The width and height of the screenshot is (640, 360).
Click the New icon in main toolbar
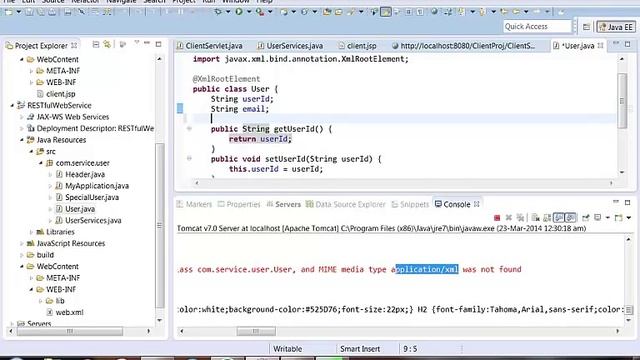[x=9, y=12]
